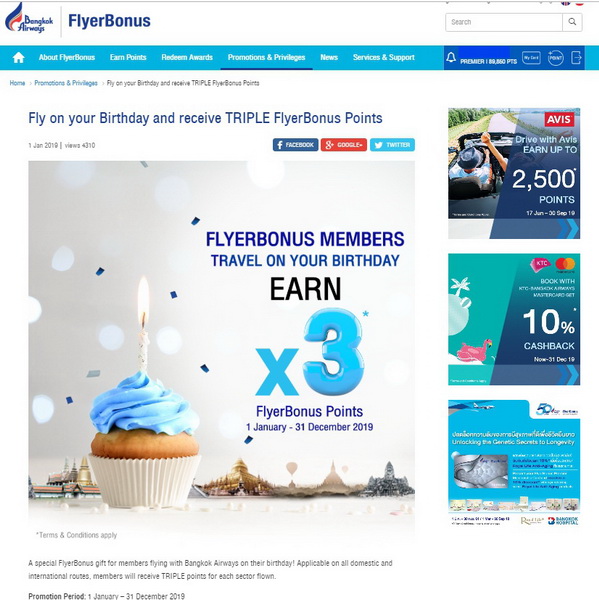The height and width of the screenshot is (600, 599).
Task: Click the Bangkok Airways logo
Action: (x=29, y=20)
